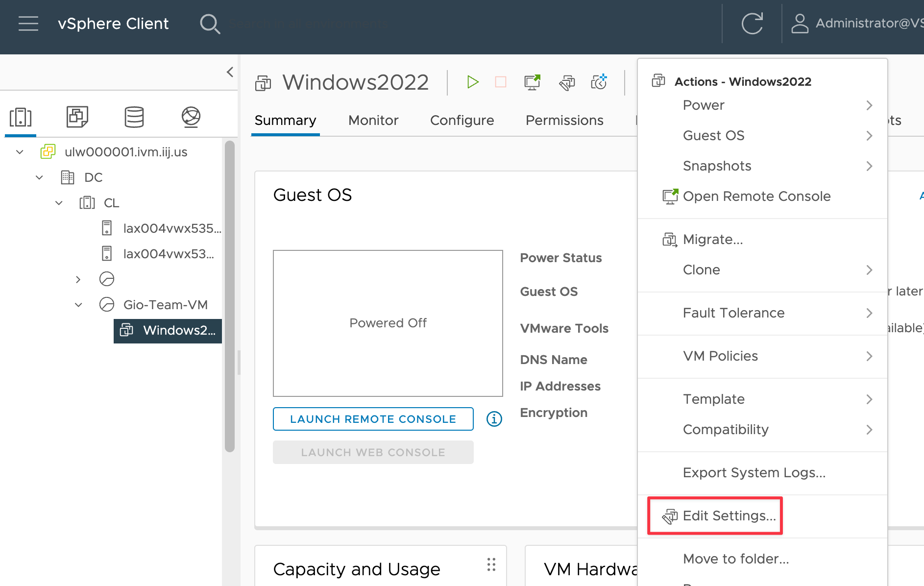Click the search magnifier icon

[x=210, y=24]
